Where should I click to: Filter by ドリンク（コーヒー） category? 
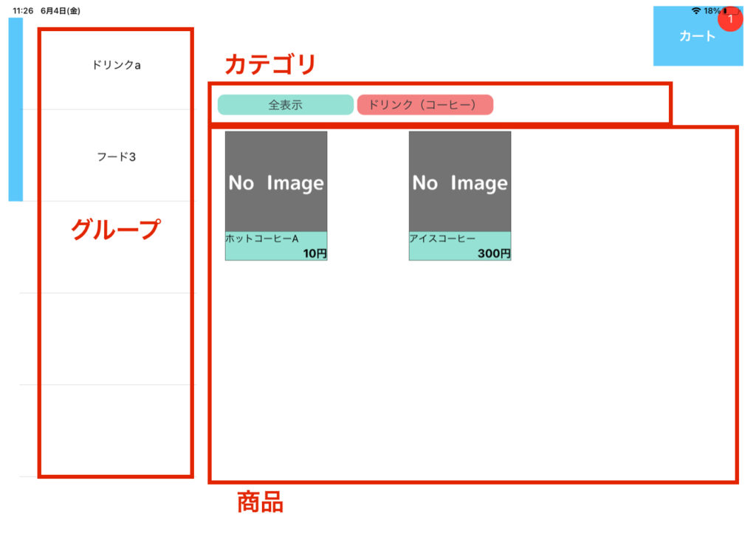pyautogui.click(x=425, y=105)
